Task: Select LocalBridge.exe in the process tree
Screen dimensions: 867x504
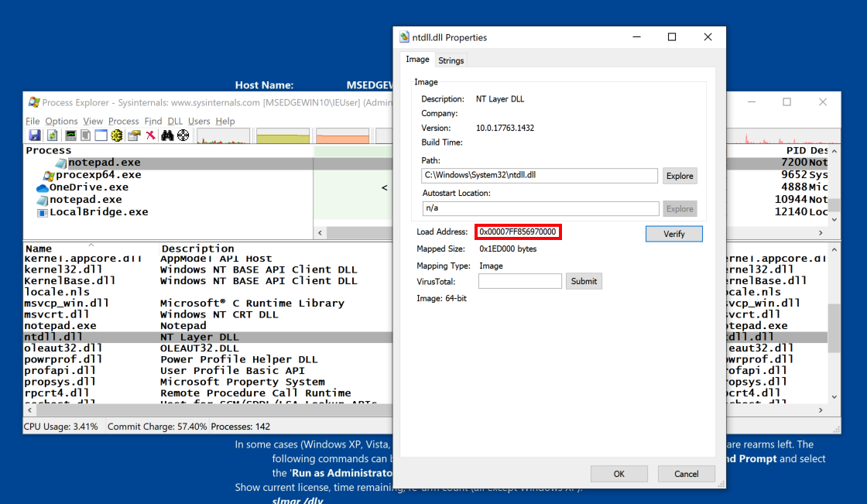Action: (99, 212)
